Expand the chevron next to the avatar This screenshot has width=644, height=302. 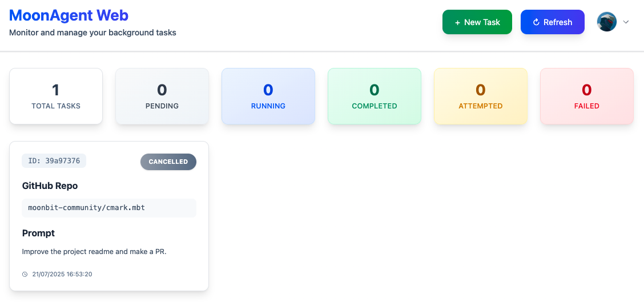[626, 22]
